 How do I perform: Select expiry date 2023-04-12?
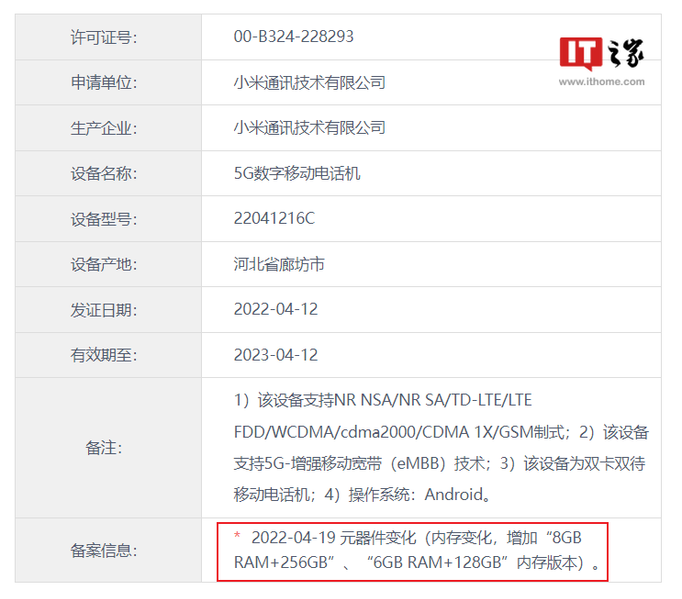(276, 355)
